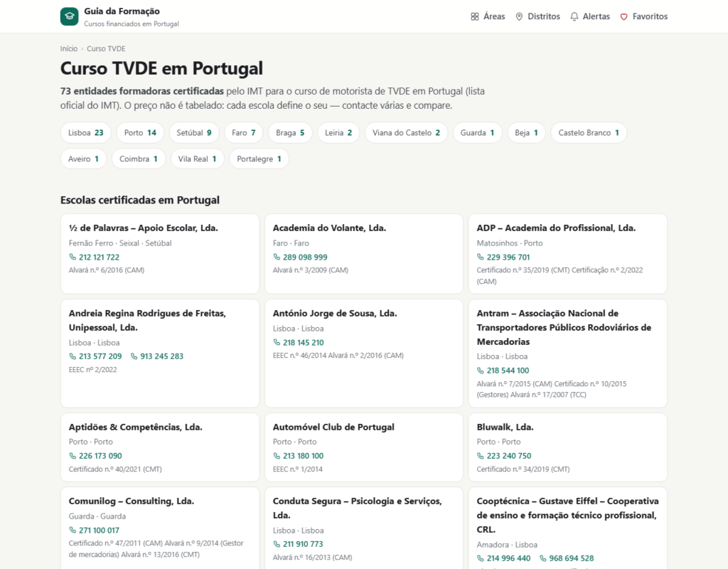This screenshot has width=728, height=569.
Task: Click phone icon beside 271 100 017
Action: coord(73,530)
